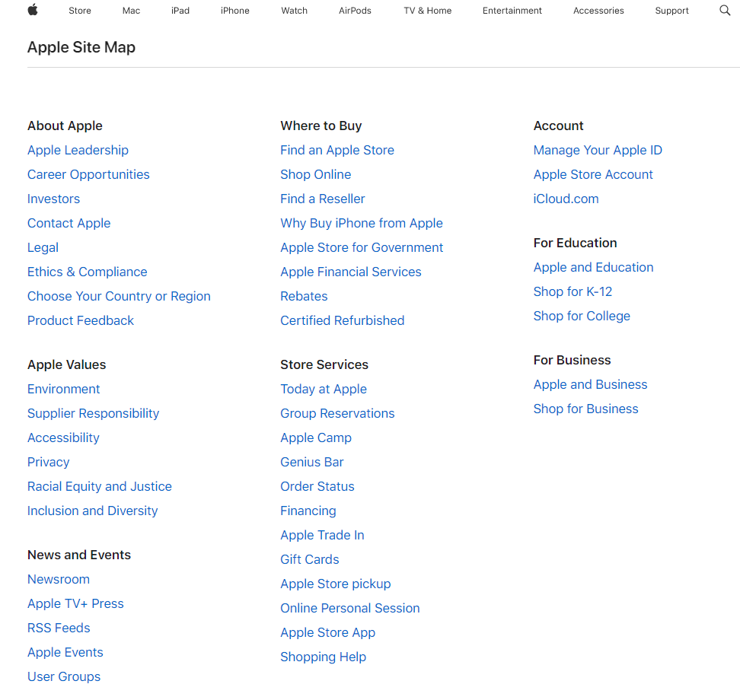
Task: Click the Apple logo icon
Action: click(33, 10)
